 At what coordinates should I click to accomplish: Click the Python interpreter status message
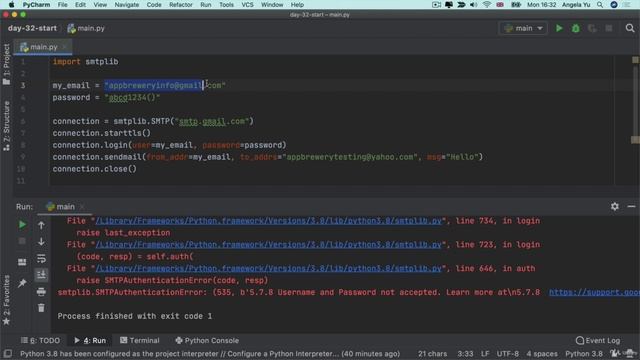210,354
